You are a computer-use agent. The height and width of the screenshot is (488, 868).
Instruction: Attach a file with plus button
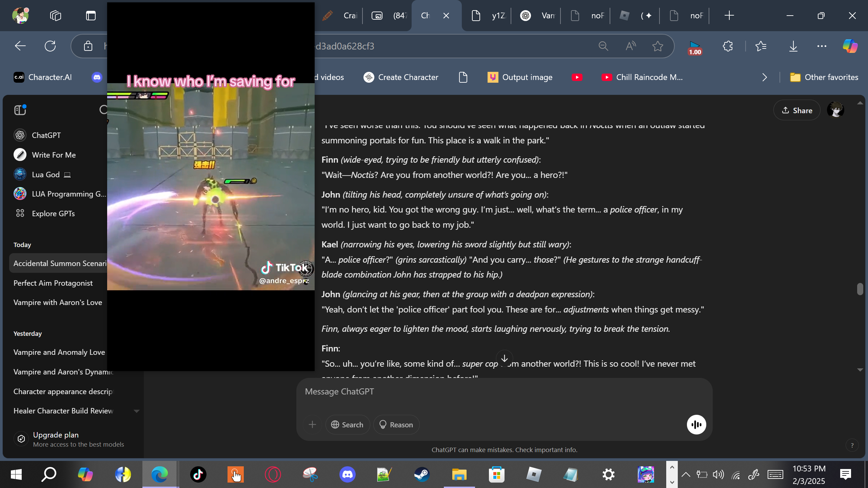click(x=312, y=425)
